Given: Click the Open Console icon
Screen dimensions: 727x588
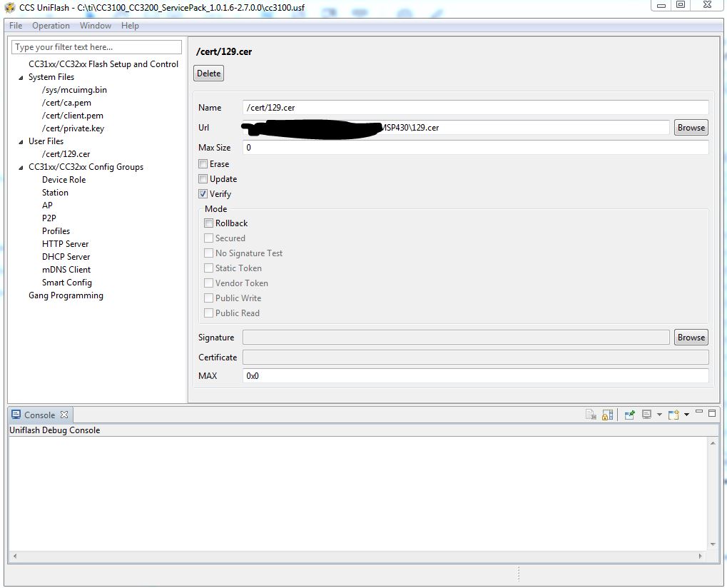Looking at the screenshot, I should point(673,415).
